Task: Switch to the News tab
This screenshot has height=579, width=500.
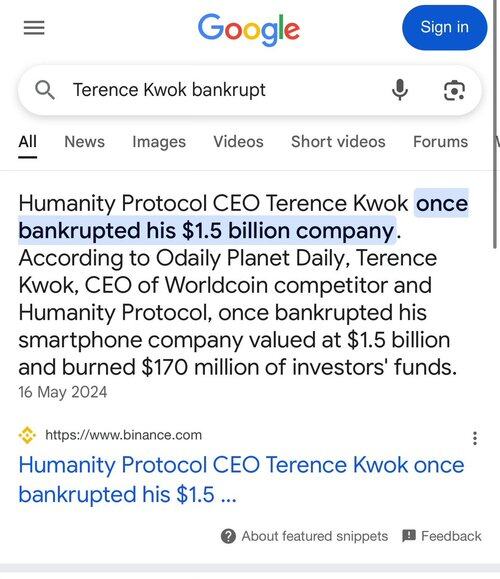Action: pos(85,142)
